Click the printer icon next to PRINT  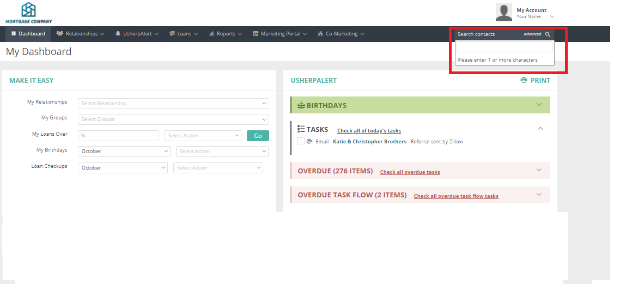tap(524, 80)
